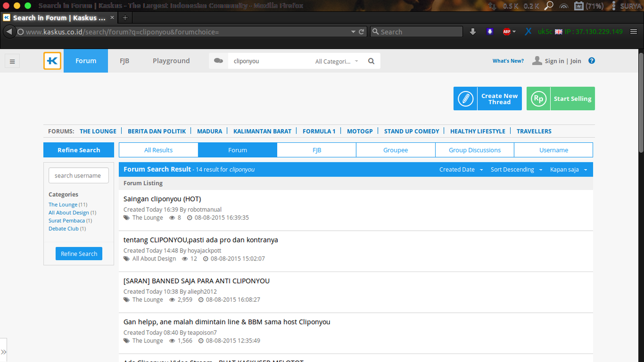Open the hamburger sidebar menu on Kaskus
This screenshot has height=362, width=644.
pyautogui.click(x=12, y=61)
